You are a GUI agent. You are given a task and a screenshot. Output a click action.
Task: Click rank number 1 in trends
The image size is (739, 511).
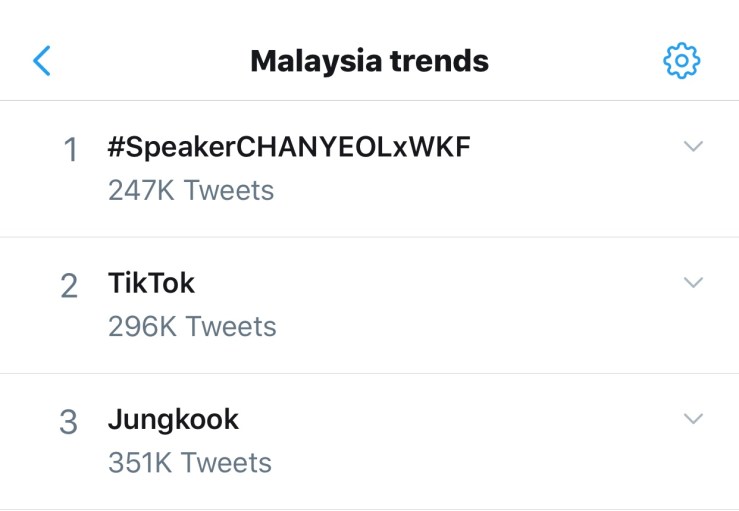(x=70, y=150)
